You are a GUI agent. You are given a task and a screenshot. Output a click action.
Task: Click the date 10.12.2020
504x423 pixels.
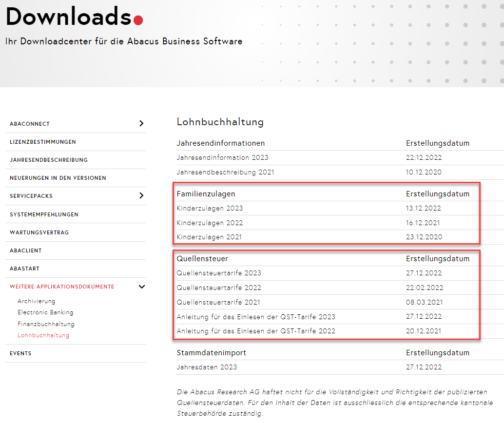(x=424, y=173)
